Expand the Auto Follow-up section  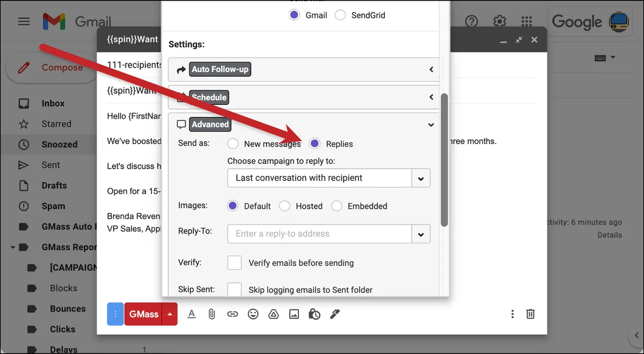coord(304,69)
